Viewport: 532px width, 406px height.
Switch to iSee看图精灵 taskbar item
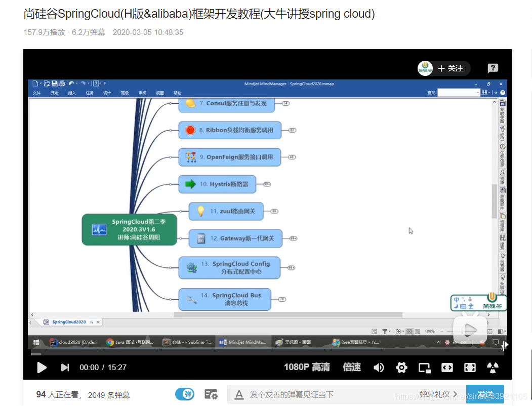(356, 342)
